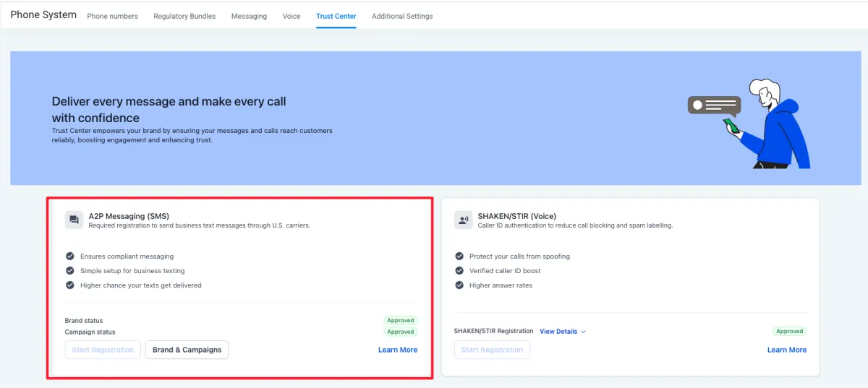868x388 pixels.
Task: Switch to Regulatory Bundles tab
Action: tap(184, 16)
